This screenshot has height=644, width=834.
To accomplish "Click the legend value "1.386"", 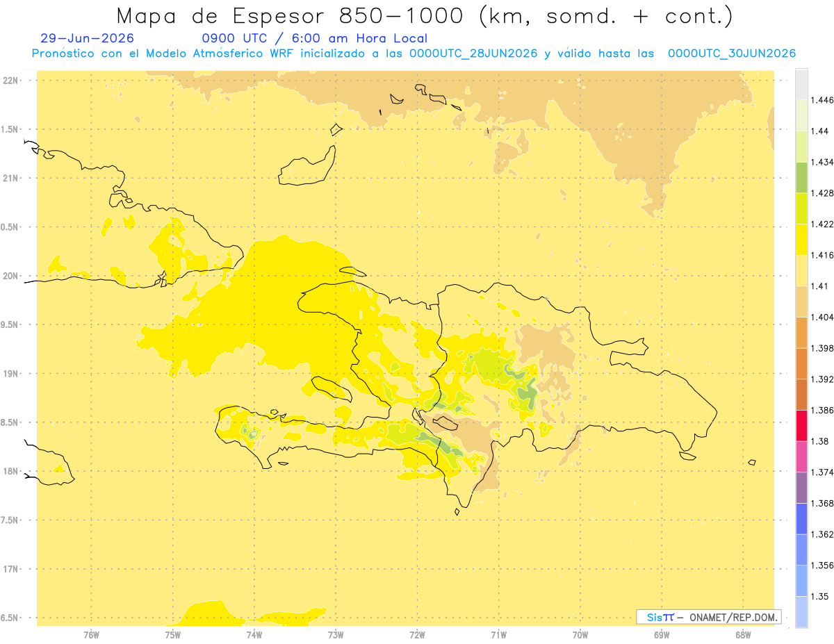I will tap(822, 411).
